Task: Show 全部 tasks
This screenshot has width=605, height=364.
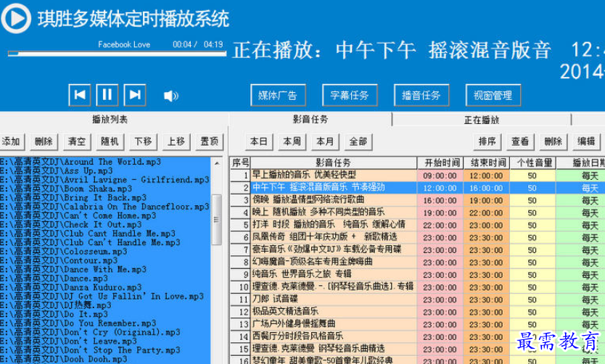Action: 358,141
